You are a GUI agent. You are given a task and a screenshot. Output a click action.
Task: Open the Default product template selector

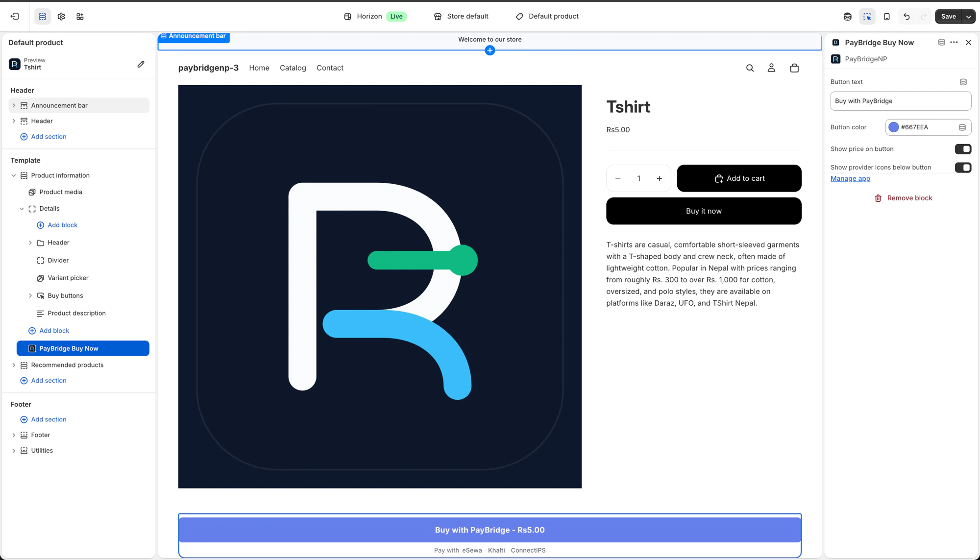click(547, 16)
